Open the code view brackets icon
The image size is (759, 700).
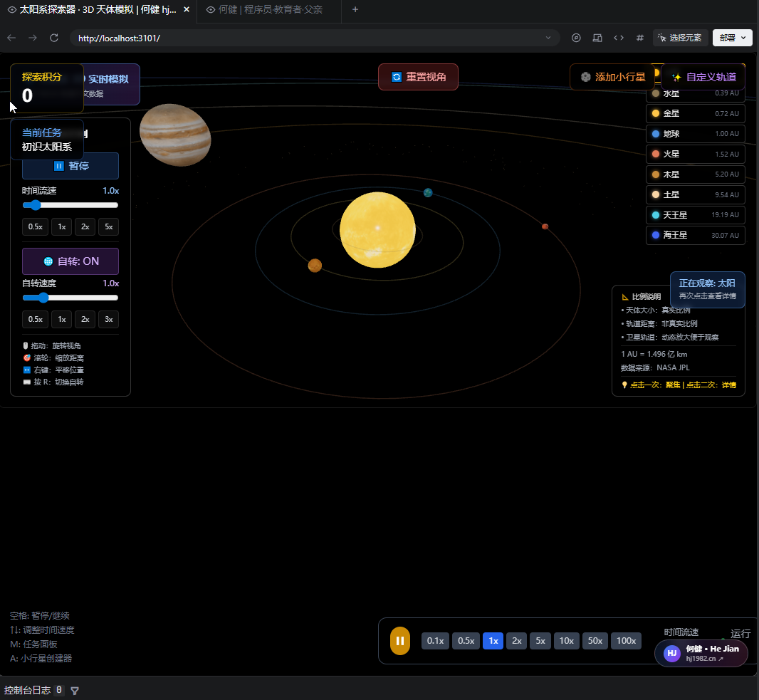[x=619, y=38]
